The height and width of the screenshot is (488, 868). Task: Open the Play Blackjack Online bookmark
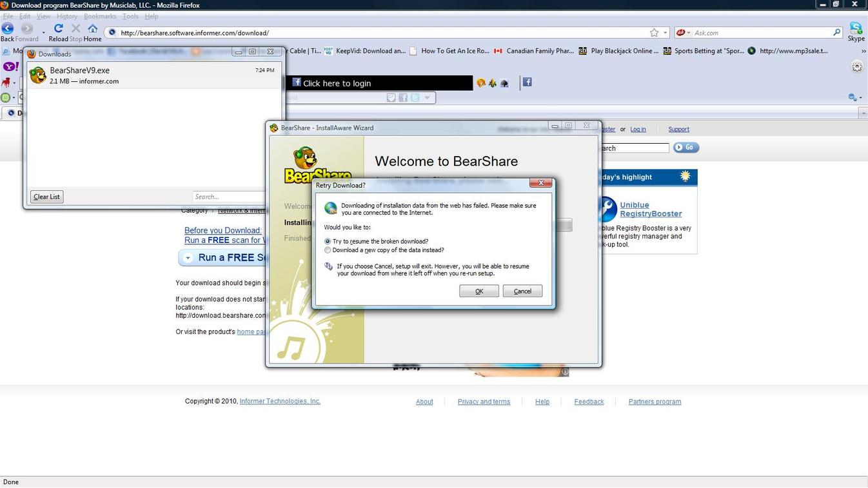click(x=618, y=51)
